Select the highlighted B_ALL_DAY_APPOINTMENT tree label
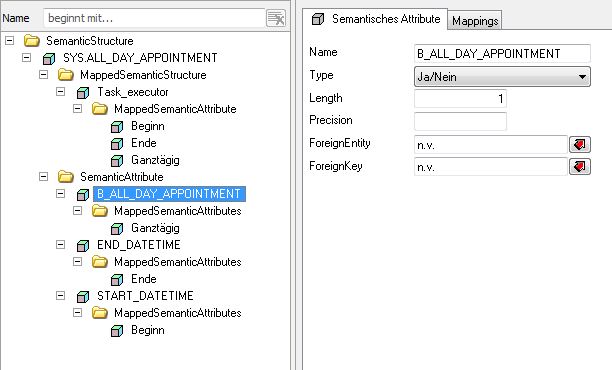612x370 pixels. tap(169, 194)
